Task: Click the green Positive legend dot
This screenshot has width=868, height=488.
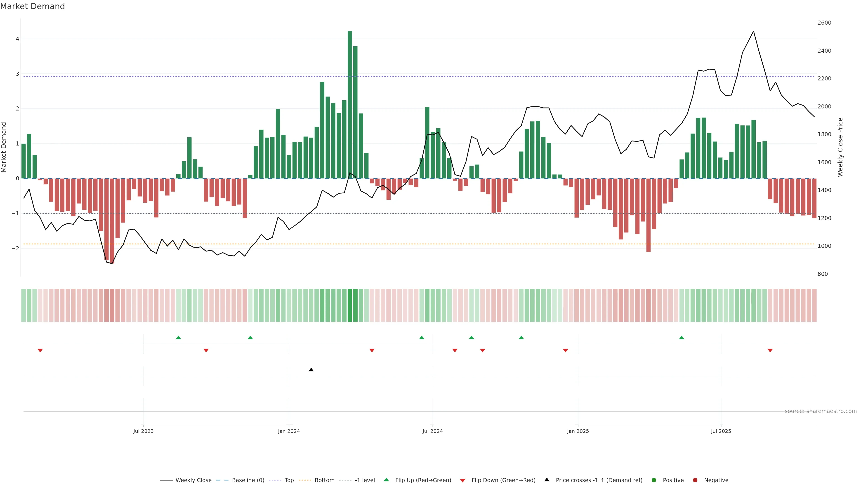Action: click(x=654, y=480)
